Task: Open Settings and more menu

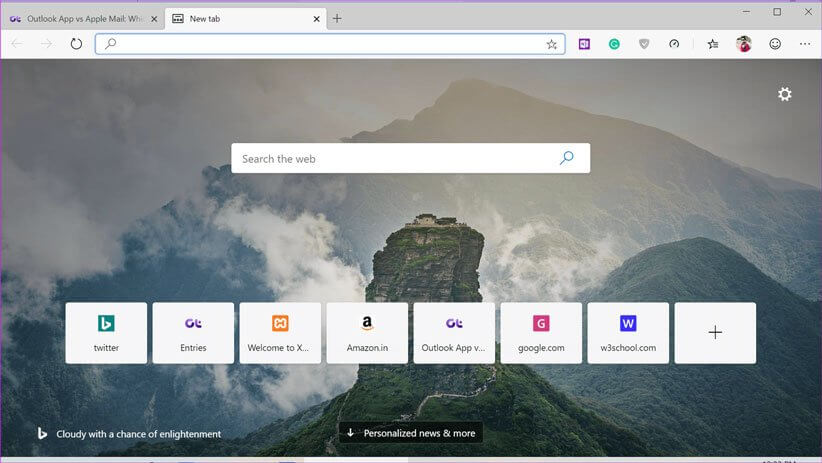Action: tap(805, 44)
